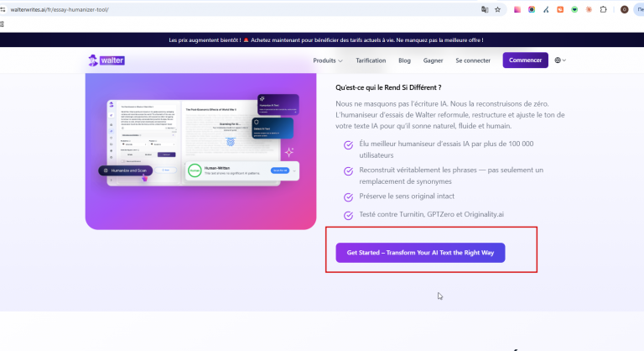Click the checkmark icon beside Testé contre Turnitin
Screen dimensions: 644x351
[348, 215]
